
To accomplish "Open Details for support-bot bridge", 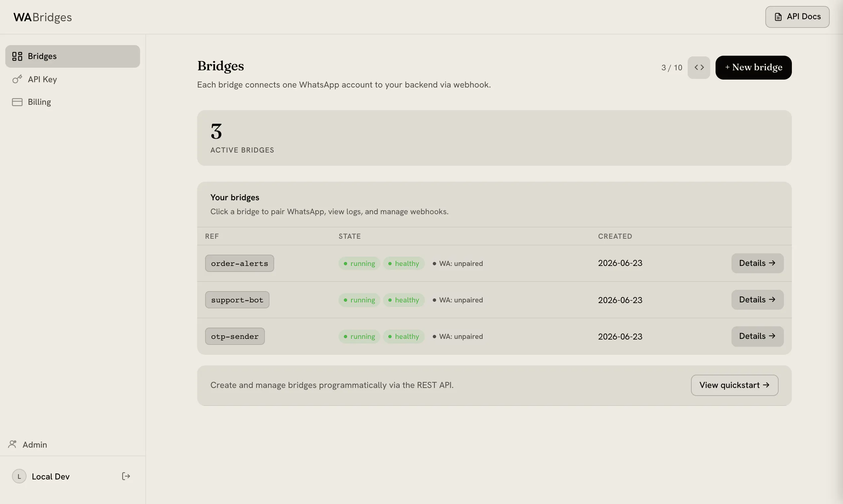I will tap(757, 299).
